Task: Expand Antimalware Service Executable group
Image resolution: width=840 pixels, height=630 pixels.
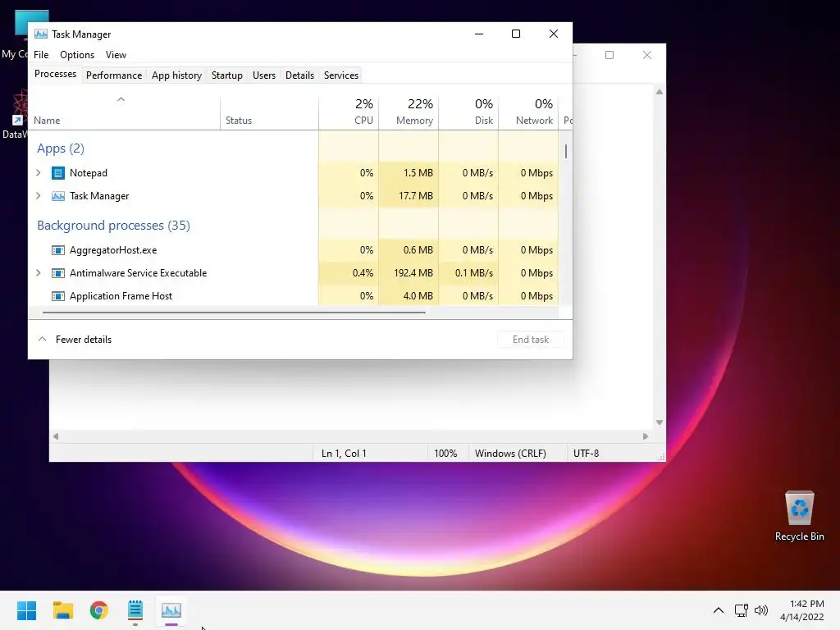Action: [x=39, y=273]
